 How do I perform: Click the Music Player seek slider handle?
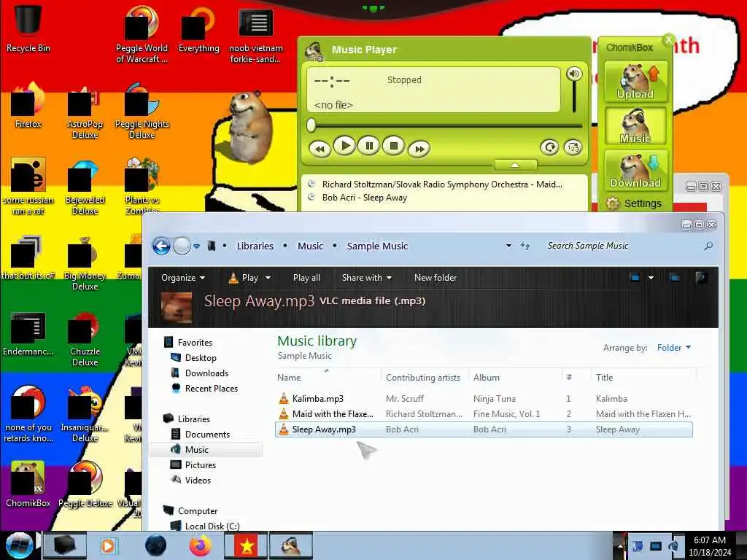(x=311, y=125)
